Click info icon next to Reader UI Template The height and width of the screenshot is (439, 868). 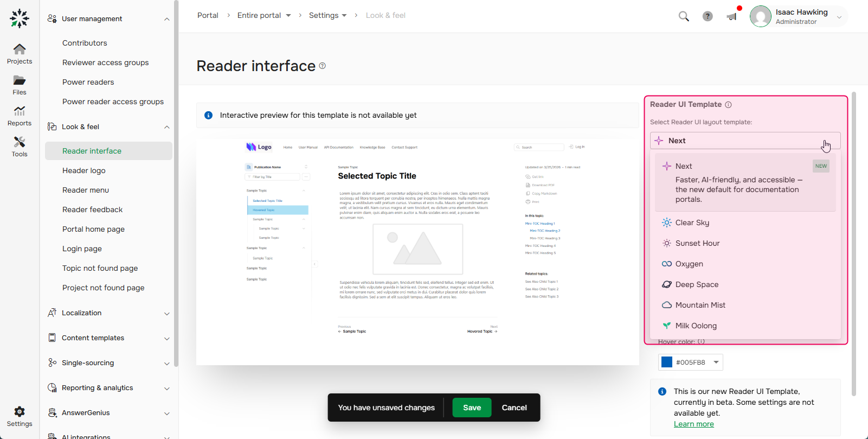728,105
